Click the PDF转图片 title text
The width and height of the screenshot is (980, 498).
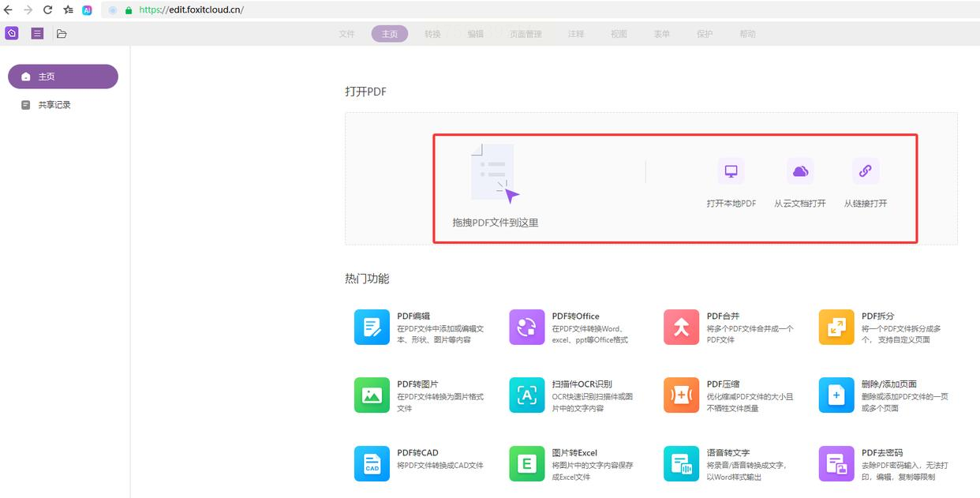417,384
